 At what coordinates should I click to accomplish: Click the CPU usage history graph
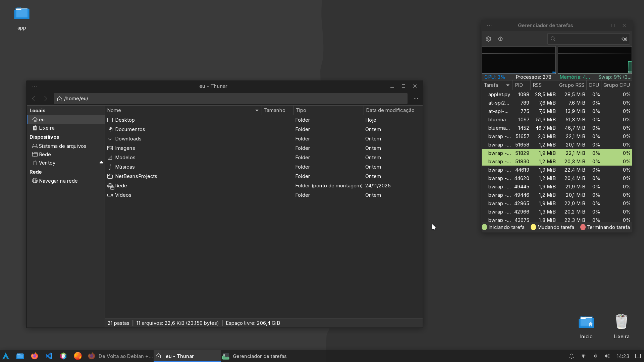[x=519, y=60]
